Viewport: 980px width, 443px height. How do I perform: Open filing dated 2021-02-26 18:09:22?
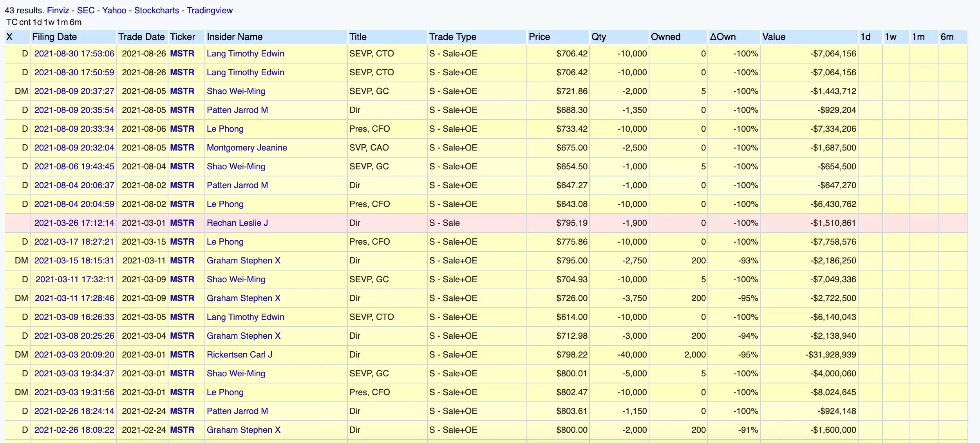74,430
